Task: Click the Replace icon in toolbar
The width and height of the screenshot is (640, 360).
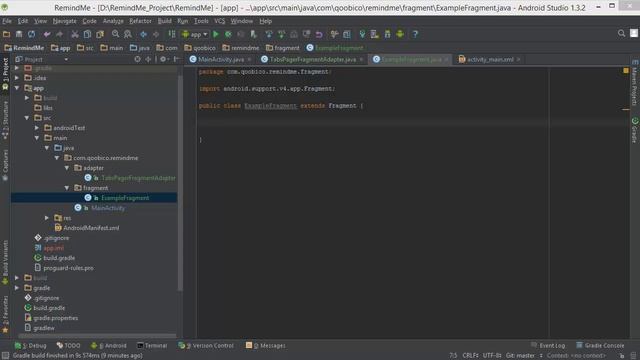Action: [x=128, y=34]
